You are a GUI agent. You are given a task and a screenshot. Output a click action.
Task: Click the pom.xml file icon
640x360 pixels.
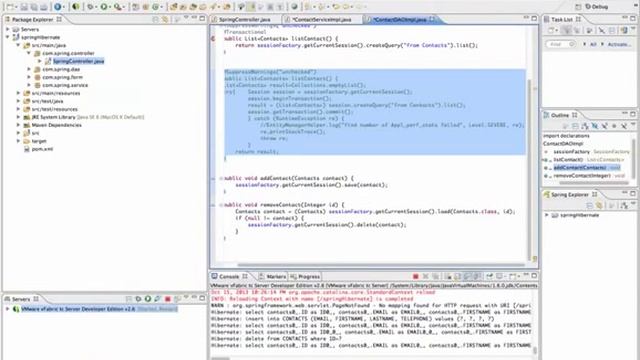pyautogui.click(x=27, y=149)
